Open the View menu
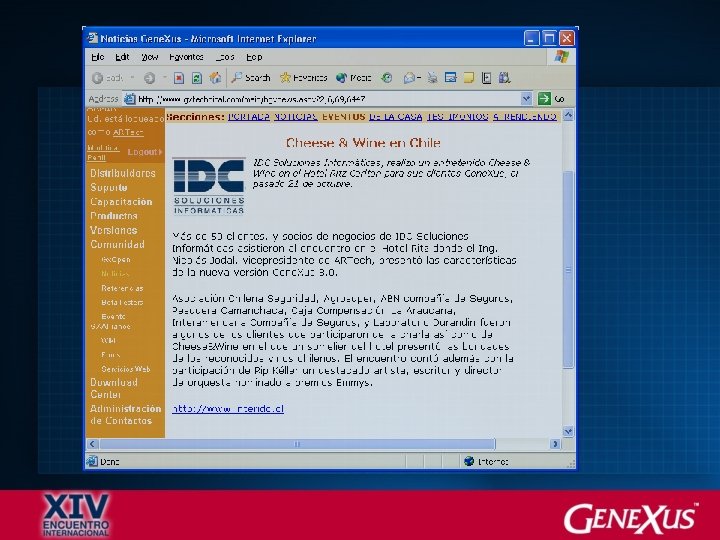This screenshot has width=720, height=540. [150, 57]
